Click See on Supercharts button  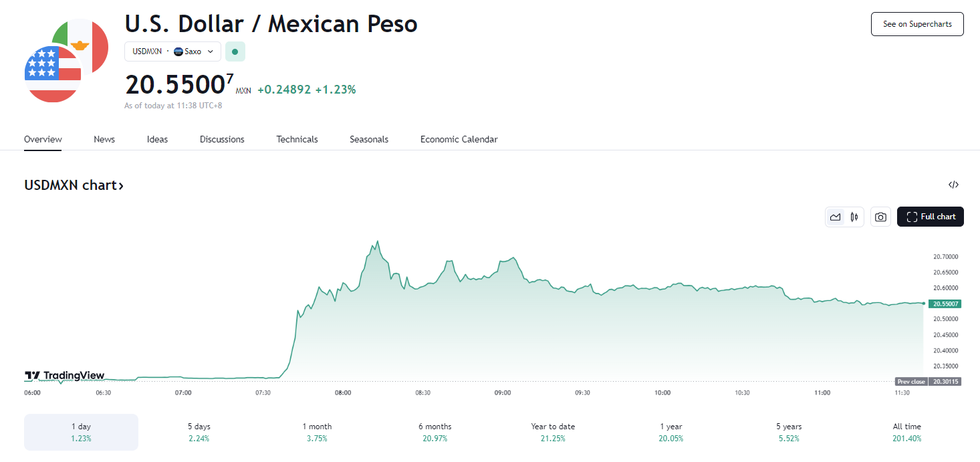coord(917,24)
